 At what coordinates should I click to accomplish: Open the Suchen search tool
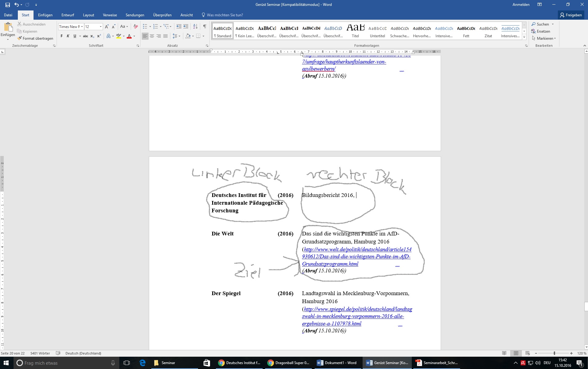pyautogui.click(x=540, y=24)
